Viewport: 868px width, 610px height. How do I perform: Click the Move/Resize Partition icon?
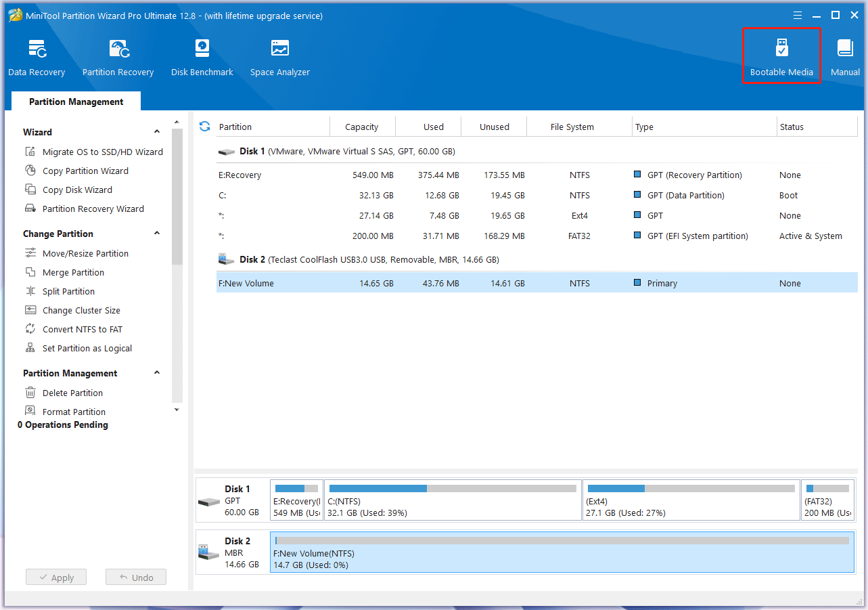[x=30, y=253]
